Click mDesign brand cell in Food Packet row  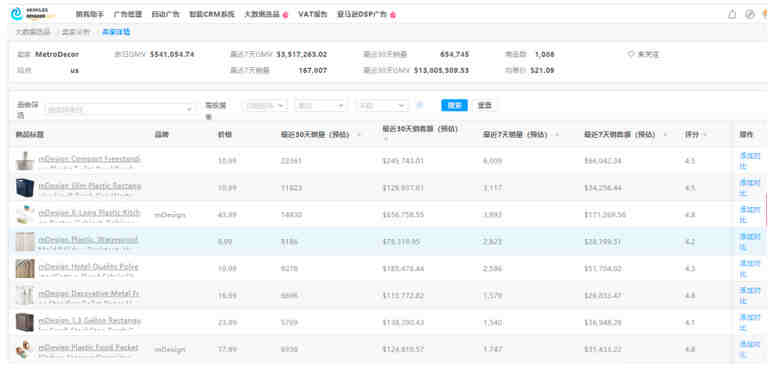click(x=170, y=350)
